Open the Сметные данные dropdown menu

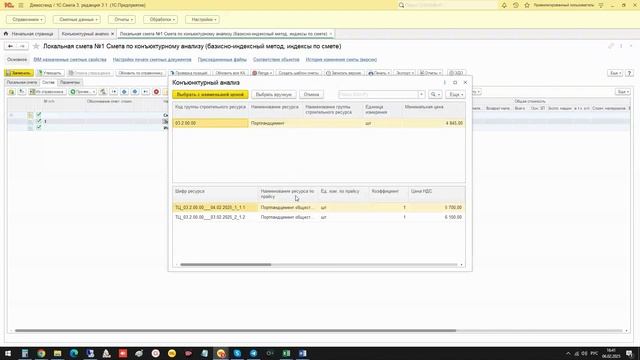pos(77,20)
